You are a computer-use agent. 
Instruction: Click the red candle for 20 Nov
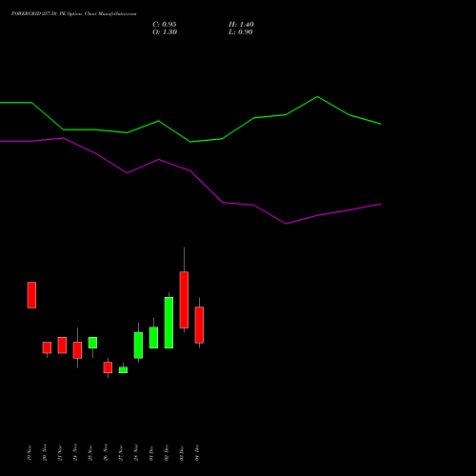click(x=47, y=347)
